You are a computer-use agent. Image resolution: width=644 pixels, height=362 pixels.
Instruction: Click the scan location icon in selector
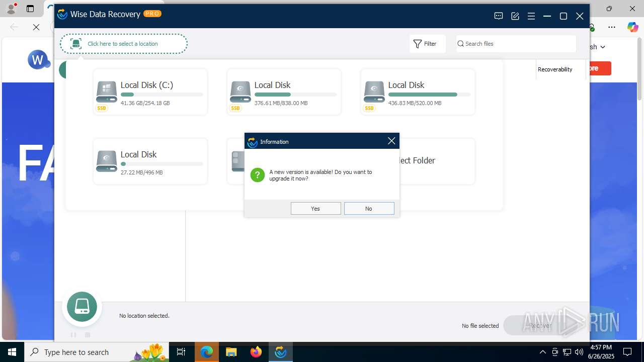tap(76, 44)
